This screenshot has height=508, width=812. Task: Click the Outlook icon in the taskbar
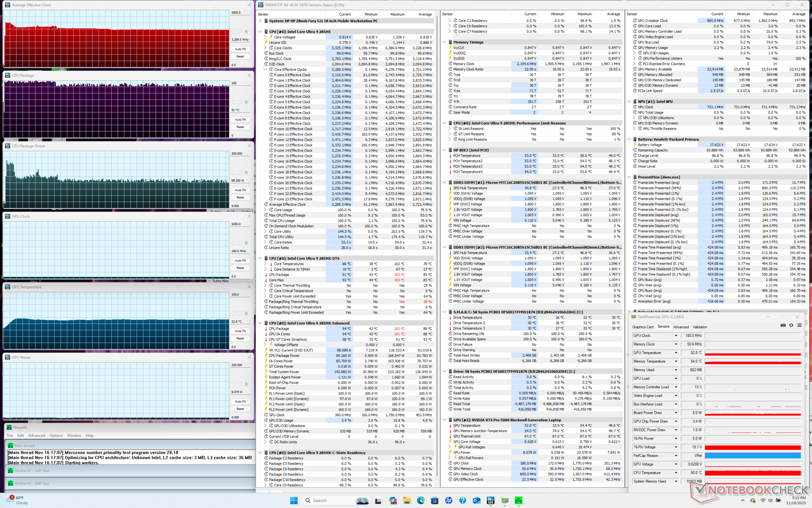(477, 500)
